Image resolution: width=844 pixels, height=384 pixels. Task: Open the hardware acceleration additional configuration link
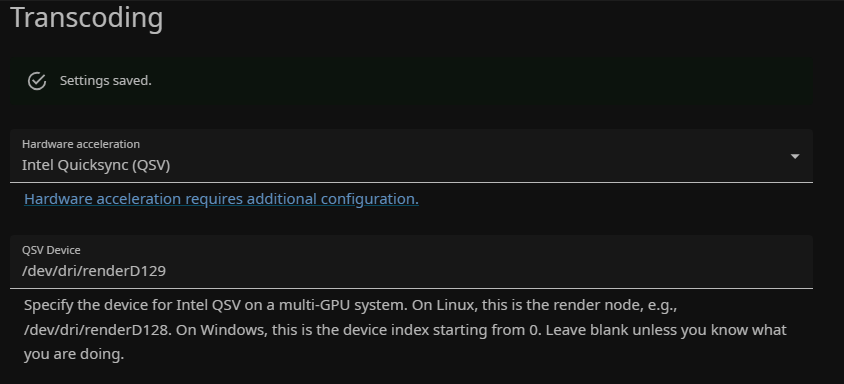click(x=221, y=199)
